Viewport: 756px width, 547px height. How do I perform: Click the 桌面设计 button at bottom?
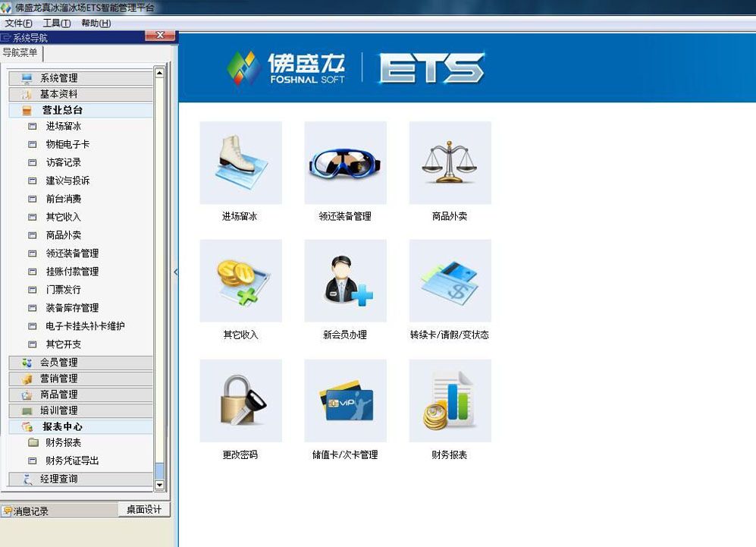pyautogui.click(x=143, y=510)
